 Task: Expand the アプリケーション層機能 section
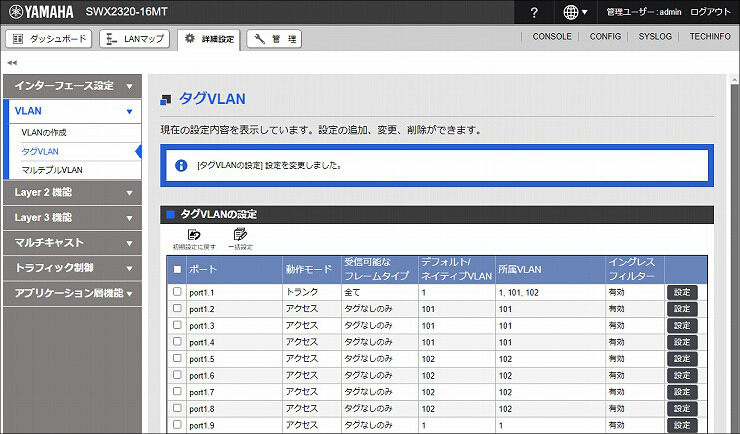coord(72,293)
